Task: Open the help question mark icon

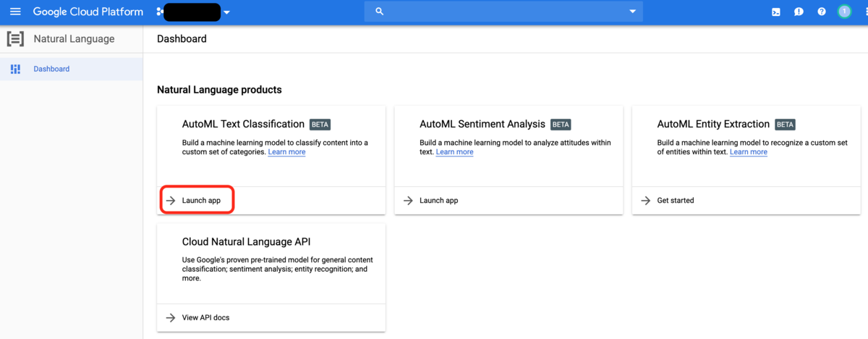Action: 822,12
